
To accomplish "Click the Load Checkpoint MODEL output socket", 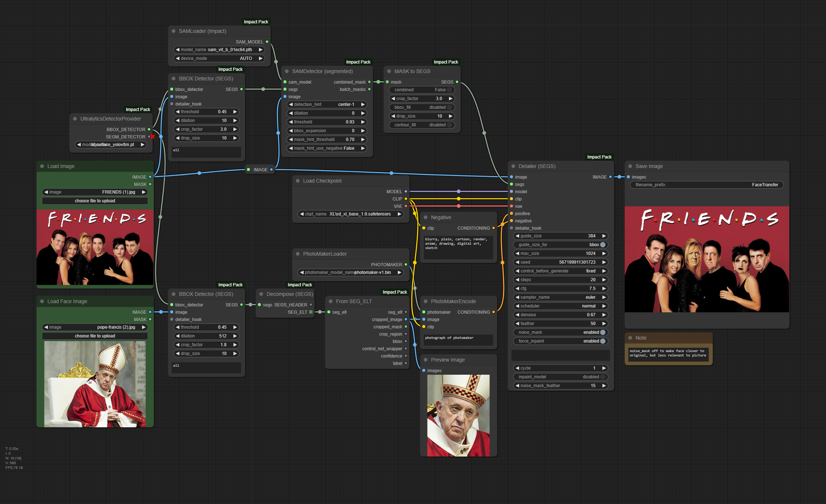I will [x=406, y=191].
